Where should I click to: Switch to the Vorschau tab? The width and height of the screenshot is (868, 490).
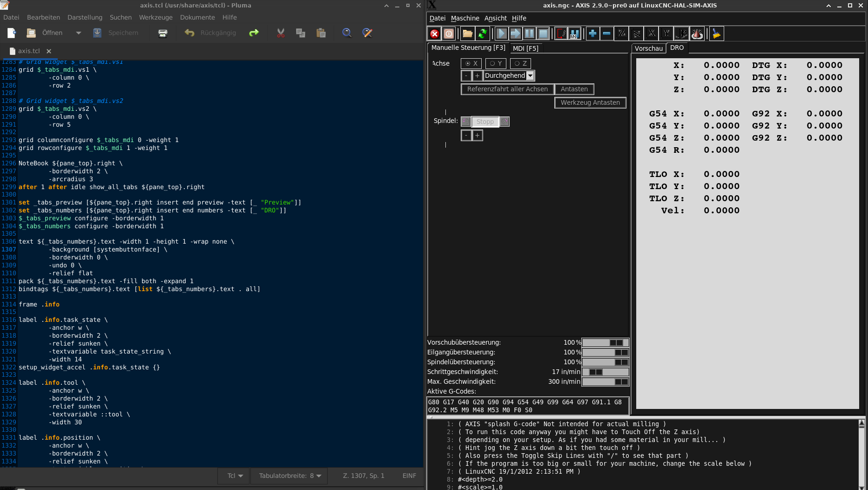[648, 48]
